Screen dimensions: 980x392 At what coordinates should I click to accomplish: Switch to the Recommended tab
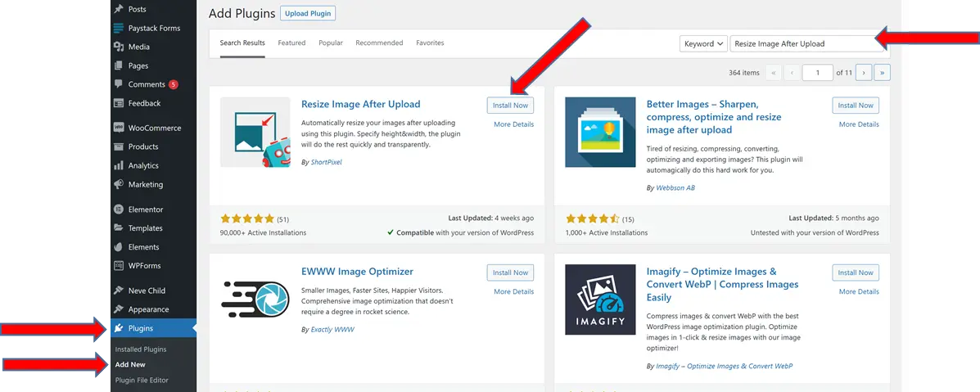tap(379, 43)
